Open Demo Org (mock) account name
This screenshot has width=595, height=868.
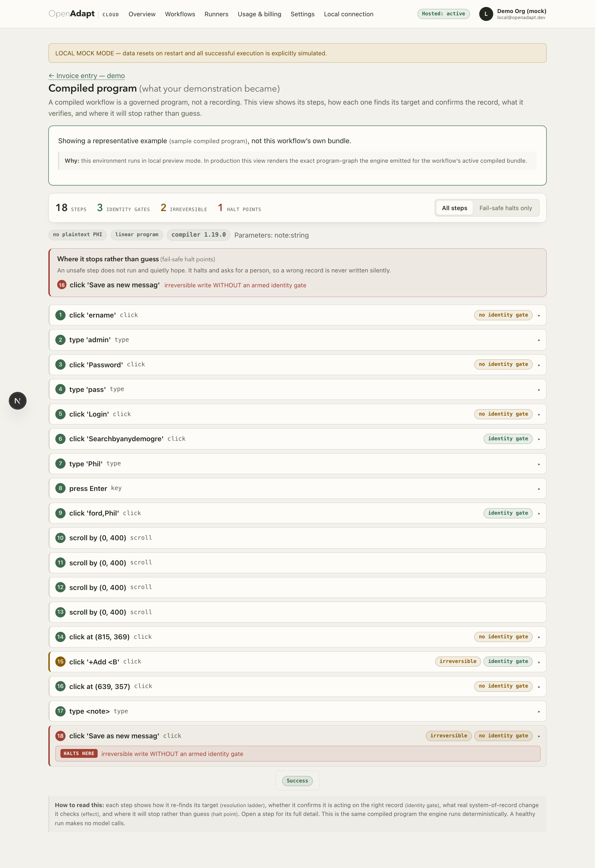[x=521, y=11]
